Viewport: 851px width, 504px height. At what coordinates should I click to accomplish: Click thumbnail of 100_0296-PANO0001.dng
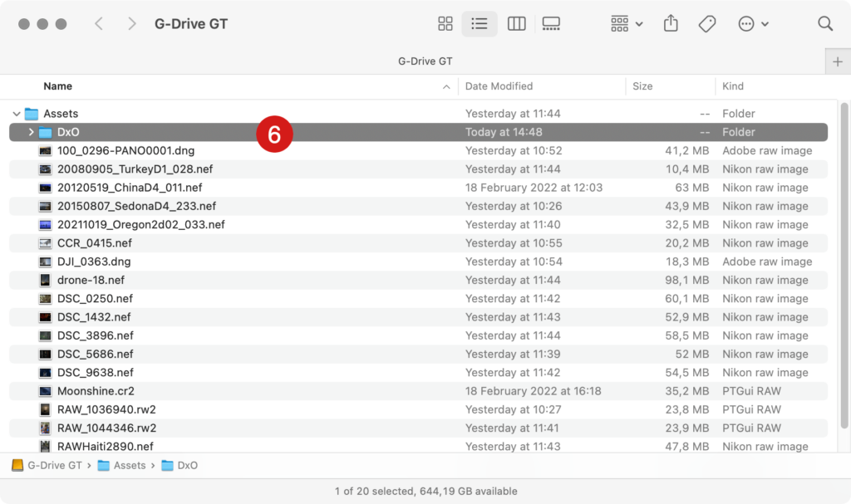point(45,151)
